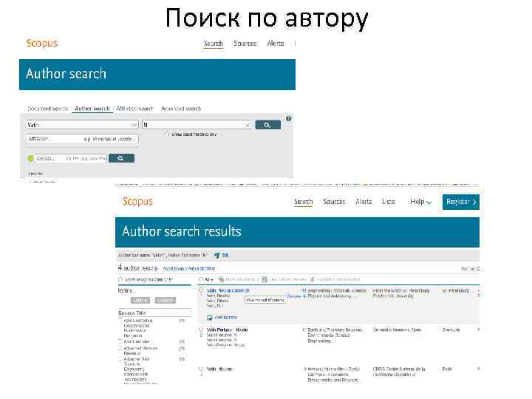Screen dimensions: 532x399
Task: Select the Vatin Perignon author checkbox
Action: point(201,330)
